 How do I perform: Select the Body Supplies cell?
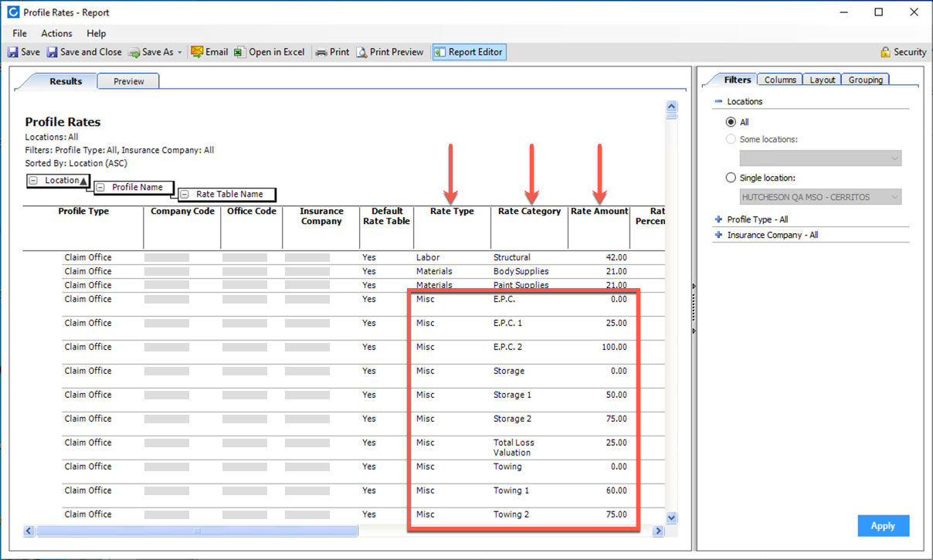521,271
